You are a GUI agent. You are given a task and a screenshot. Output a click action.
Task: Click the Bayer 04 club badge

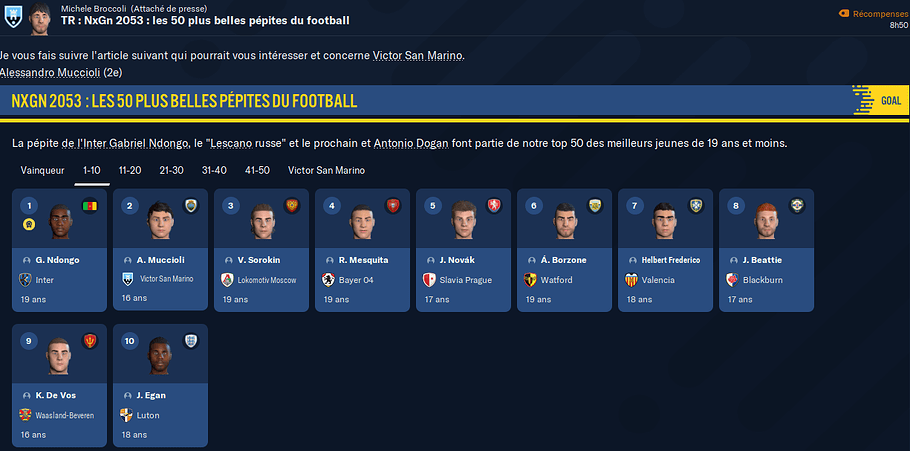pyautogui.click(x=329, y=280)
